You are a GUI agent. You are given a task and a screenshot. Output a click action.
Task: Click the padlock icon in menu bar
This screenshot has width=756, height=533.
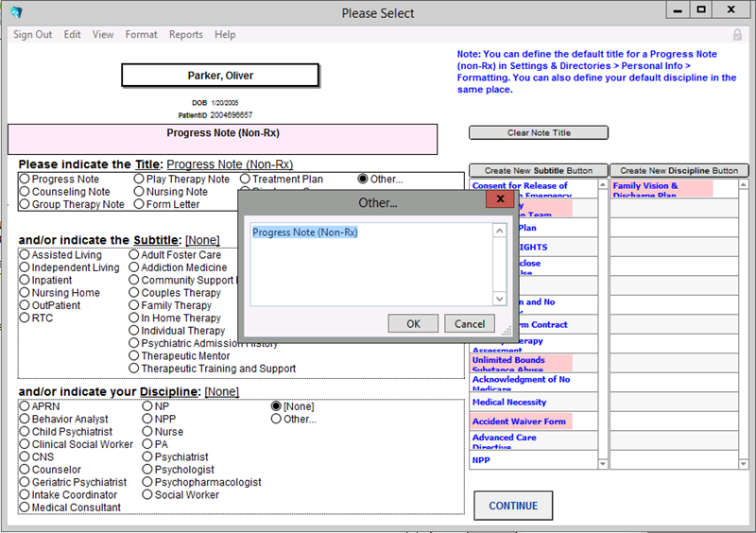(737, 35)
